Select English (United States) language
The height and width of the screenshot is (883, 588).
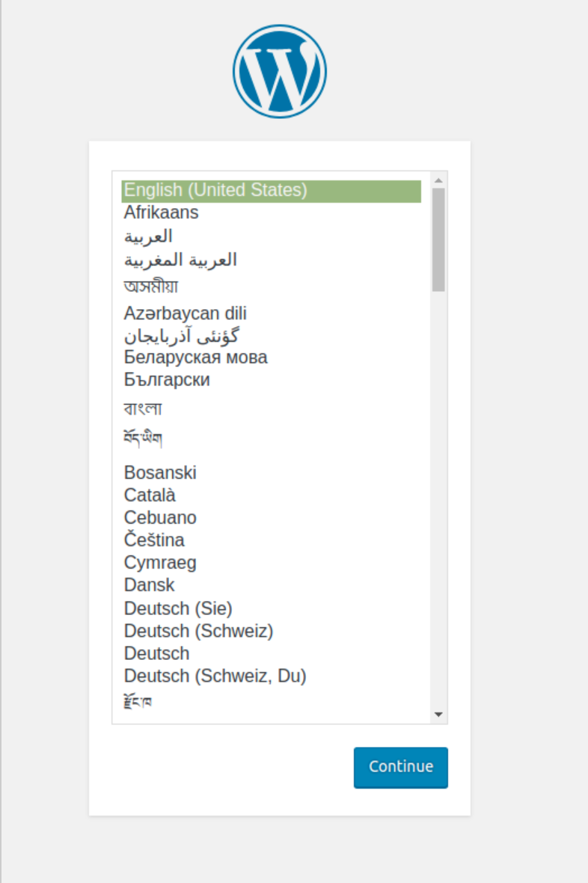coord(271,190)
